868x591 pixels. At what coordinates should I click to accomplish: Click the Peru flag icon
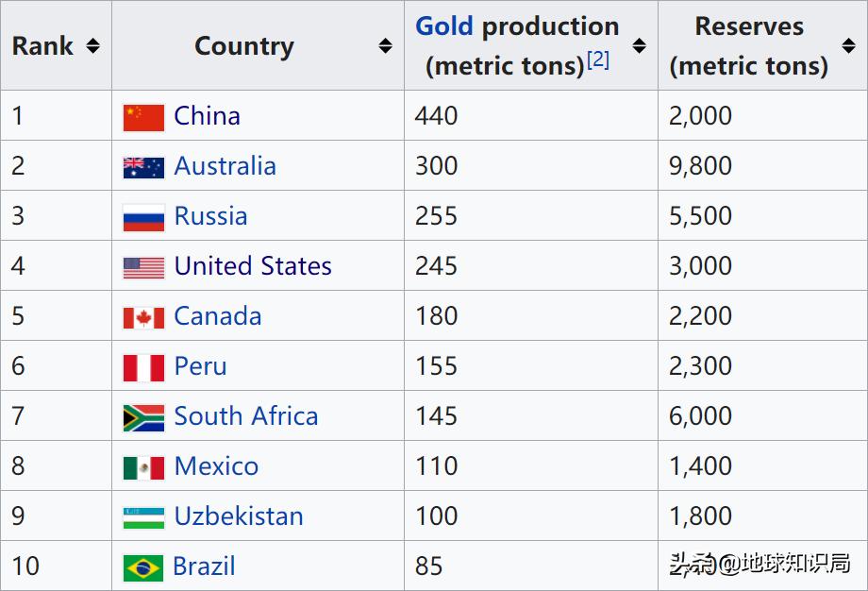click(x=143, y=367)
